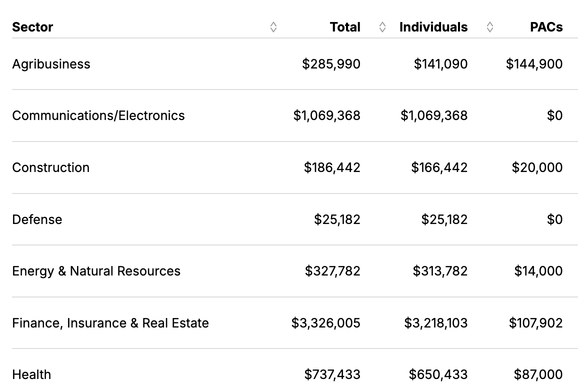
Task: Select the Agribusiness sector row label
Action: point(51,64)
